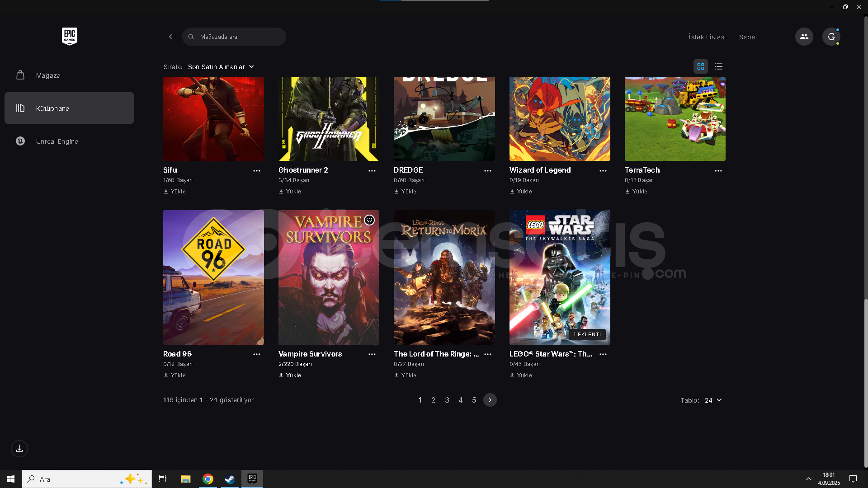Image resolution: width=868 pixels, height=488 pixels.
Task: Switch to list view
Action: coord(719,66)
